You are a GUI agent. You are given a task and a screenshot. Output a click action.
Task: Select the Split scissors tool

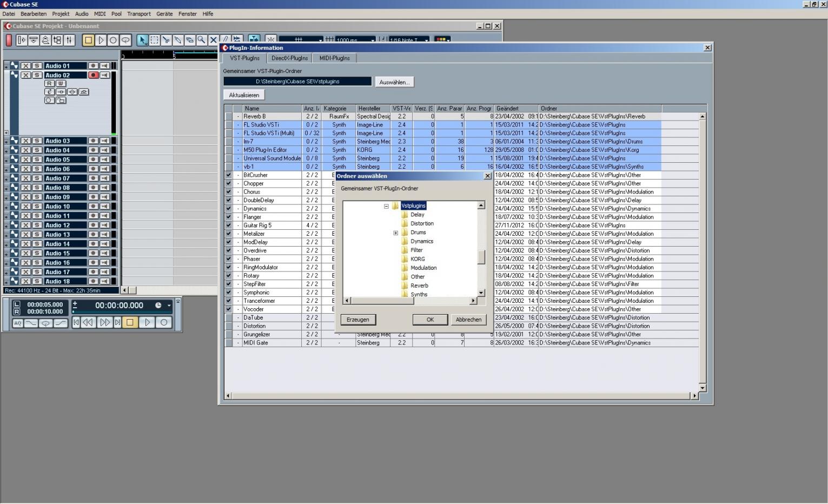166,40
